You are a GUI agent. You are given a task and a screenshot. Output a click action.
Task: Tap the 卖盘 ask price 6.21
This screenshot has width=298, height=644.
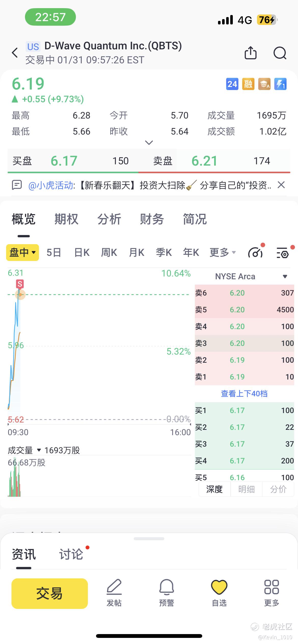pos(204,161)
